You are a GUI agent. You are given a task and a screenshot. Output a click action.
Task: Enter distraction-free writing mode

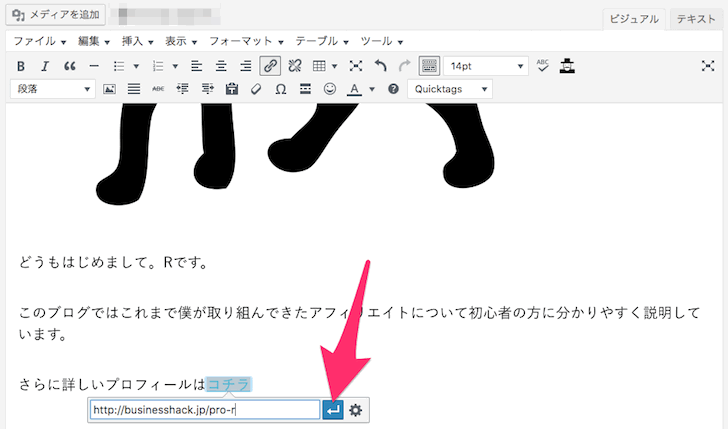(707, 66)
